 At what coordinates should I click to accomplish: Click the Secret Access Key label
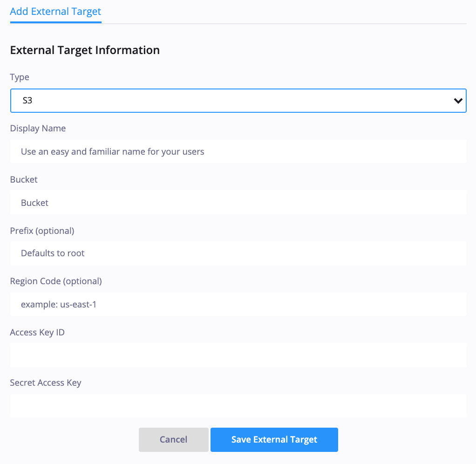pos(46,383)
